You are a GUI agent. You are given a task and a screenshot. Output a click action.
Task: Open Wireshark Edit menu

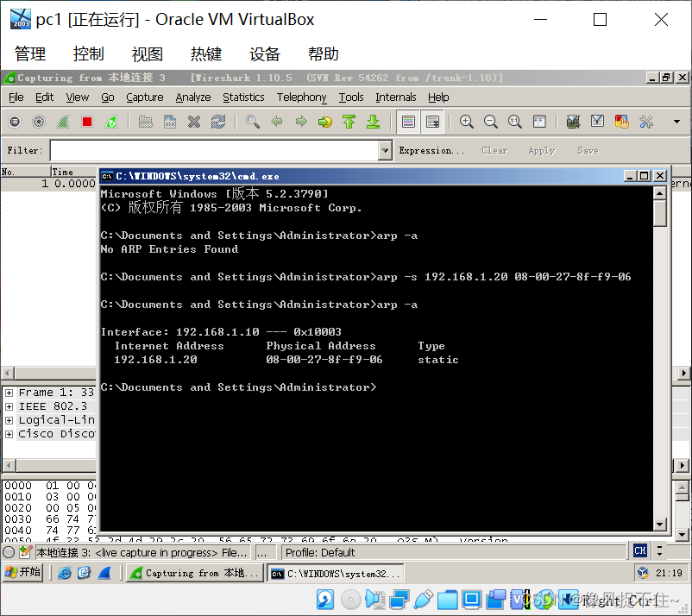[45, 97]
